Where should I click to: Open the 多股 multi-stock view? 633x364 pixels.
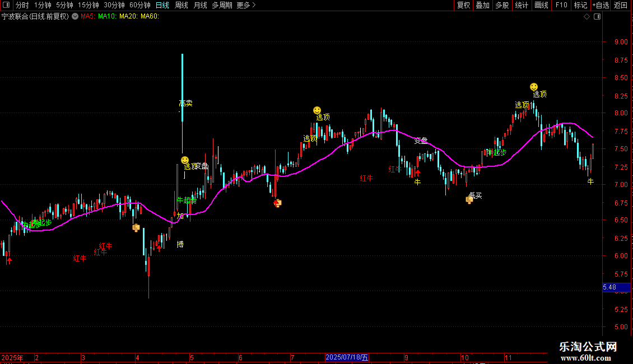[x=502, y=5]
